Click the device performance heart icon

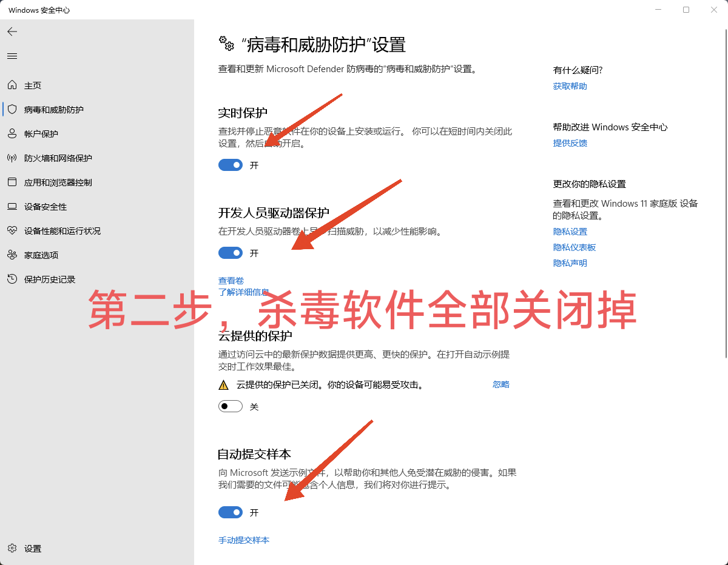coord(12,231)
